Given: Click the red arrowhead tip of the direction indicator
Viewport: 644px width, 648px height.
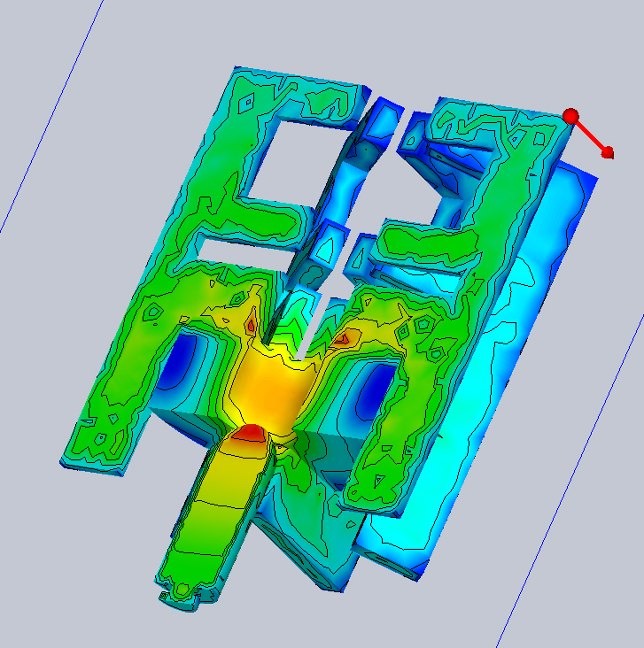Looking at the screenshot, I should 608,153.
